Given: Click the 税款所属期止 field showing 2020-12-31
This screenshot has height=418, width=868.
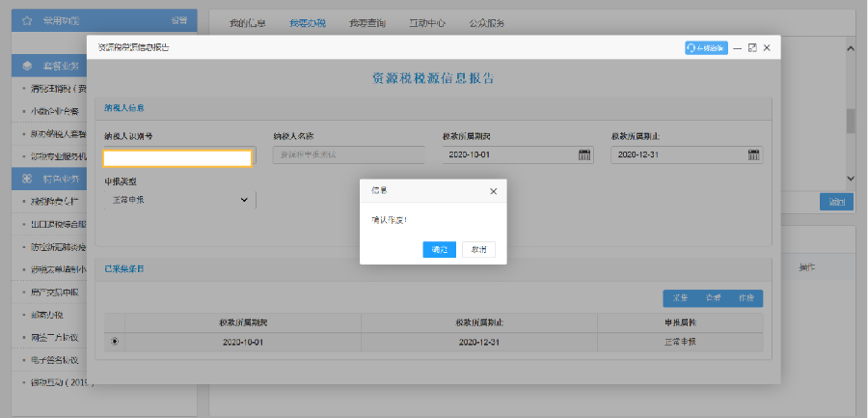Looking at the screenshot, I should pos(687,154).
